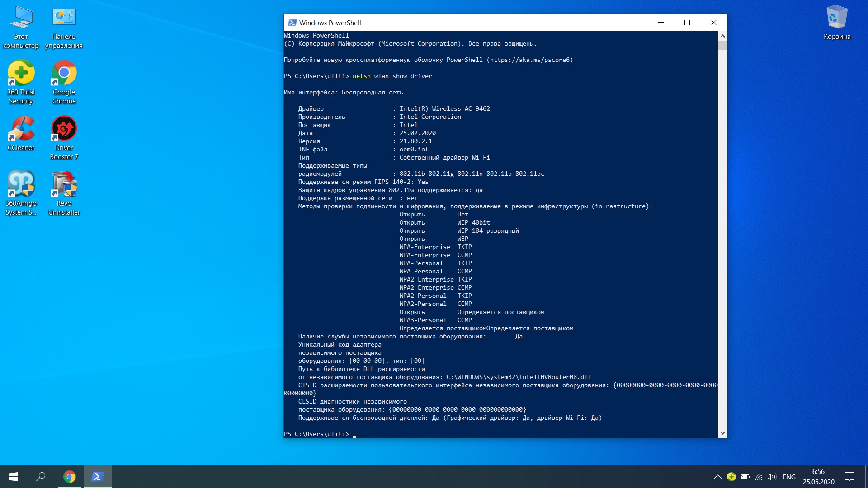Click taskbar search bar
Image resolution: width=868 pixels, height=488 pixels.
tap(41, 476)
